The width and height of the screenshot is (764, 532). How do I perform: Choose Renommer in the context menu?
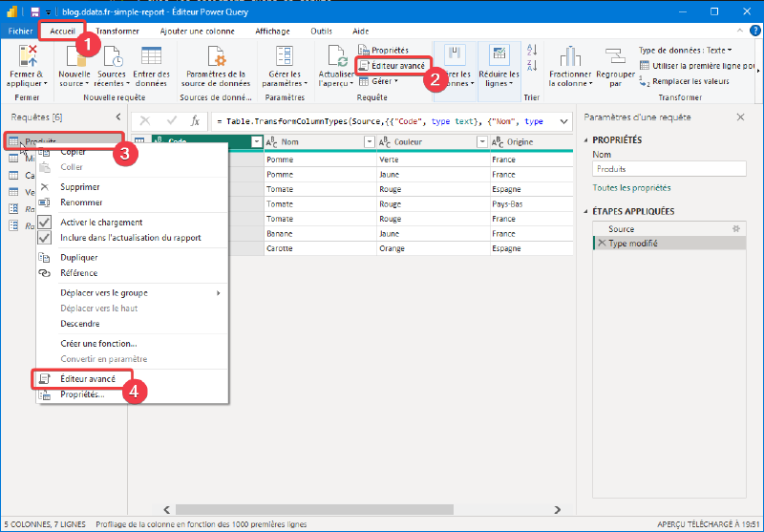tap(133, 202)
